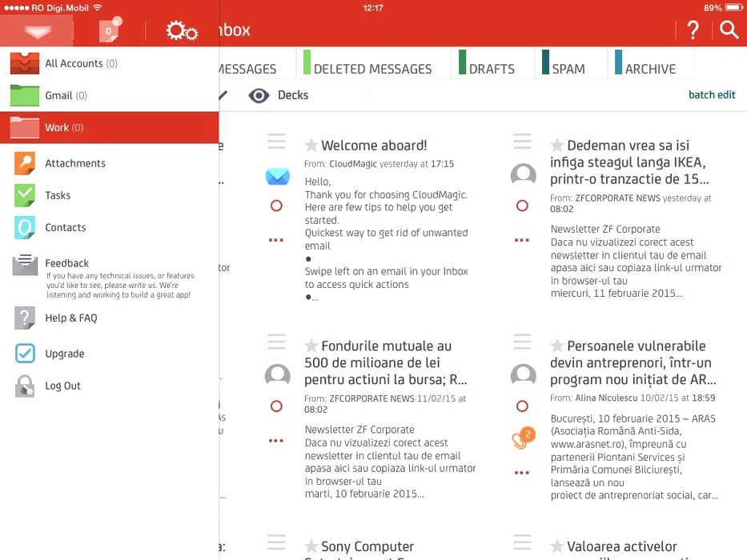Open the settings gears icon
This screenshot has height=560, width=747.
click(x=182, y=31)
